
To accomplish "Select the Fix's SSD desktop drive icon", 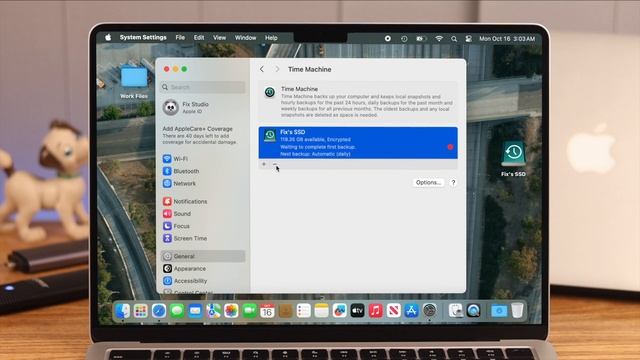I will (513, 158).
